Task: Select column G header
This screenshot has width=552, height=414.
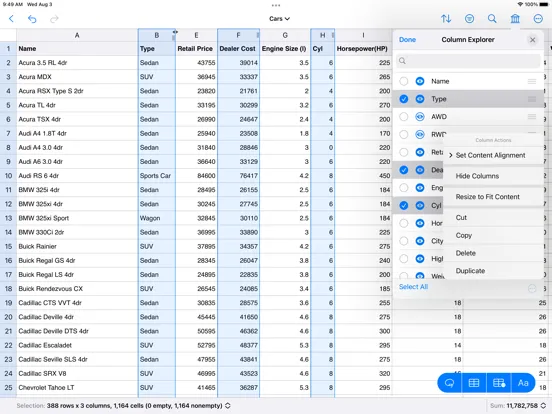Action: pos(285,35)
